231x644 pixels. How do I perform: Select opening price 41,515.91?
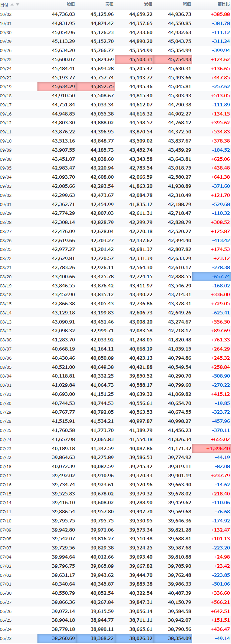[63, 421]
